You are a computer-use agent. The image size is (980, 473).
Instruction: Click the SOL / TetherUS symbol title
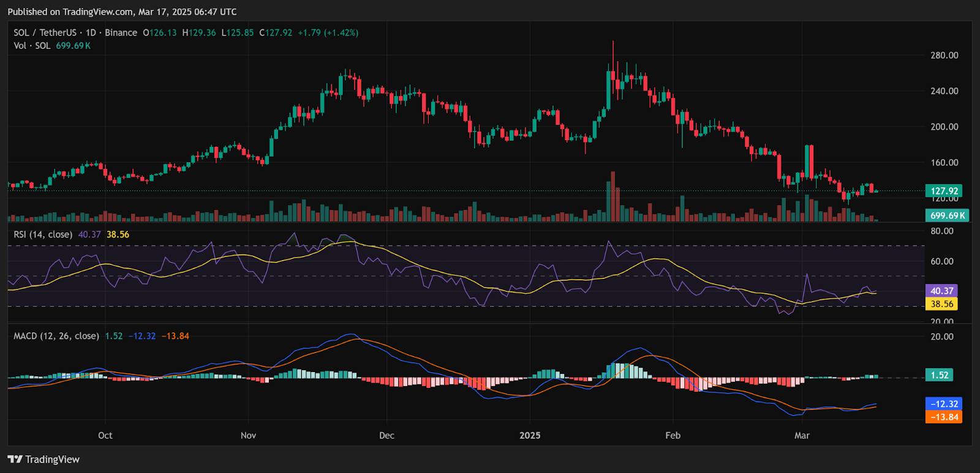[x=45, y=32]
